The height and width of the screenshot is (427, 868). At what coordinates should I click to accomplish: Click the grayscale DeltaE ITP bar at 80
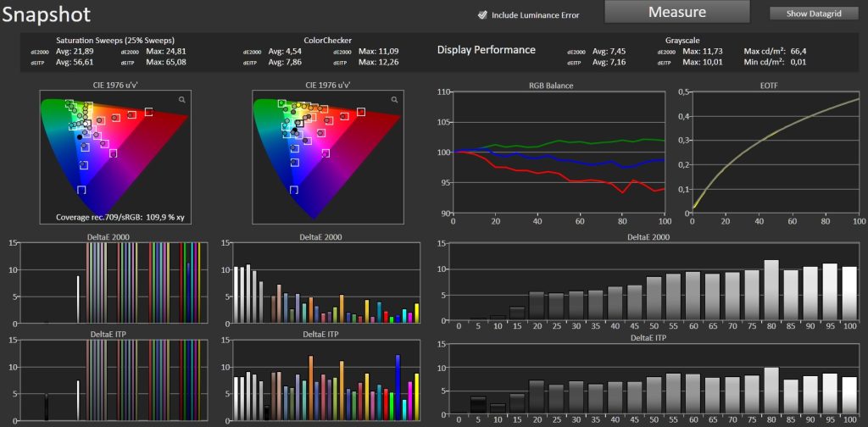click(771, 390)
